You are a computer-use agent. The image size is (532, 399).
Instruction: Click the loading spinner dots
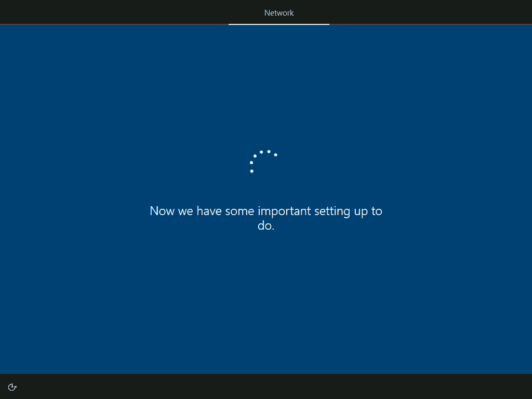point(263,161)
